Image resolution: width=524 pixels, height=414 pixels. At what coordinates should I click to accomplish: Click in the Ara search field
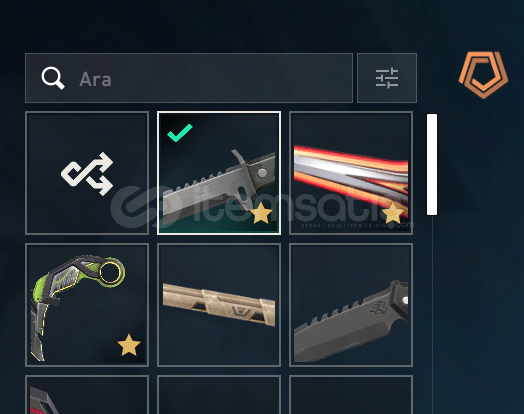coord(189,78)
